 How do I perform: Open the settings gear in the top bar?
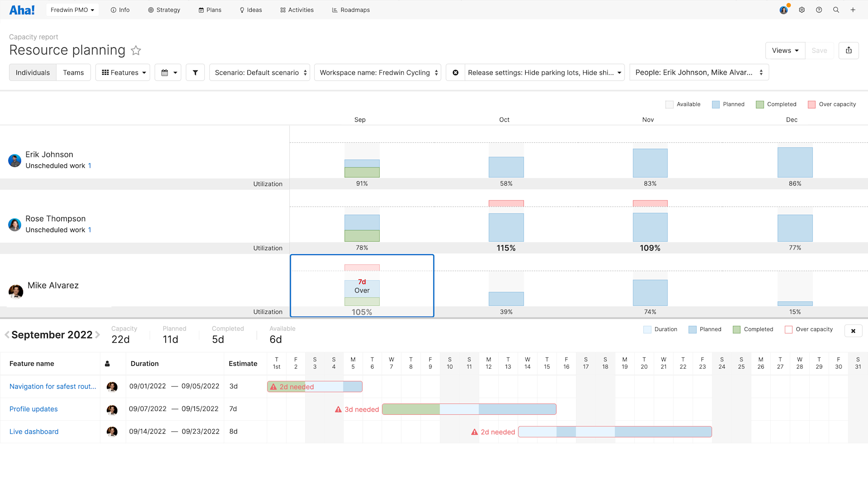[x=802, y=10]
